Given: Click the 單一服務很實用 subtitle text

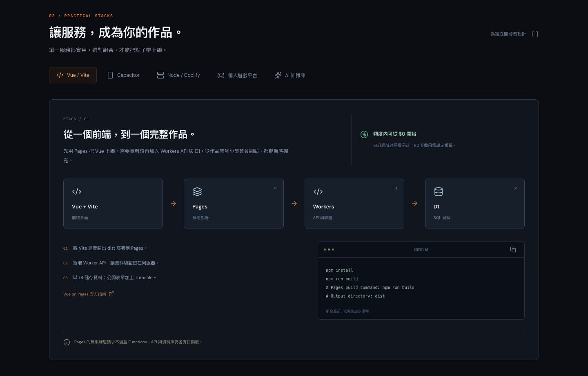Looking at the screenshot, I should 107,50.
